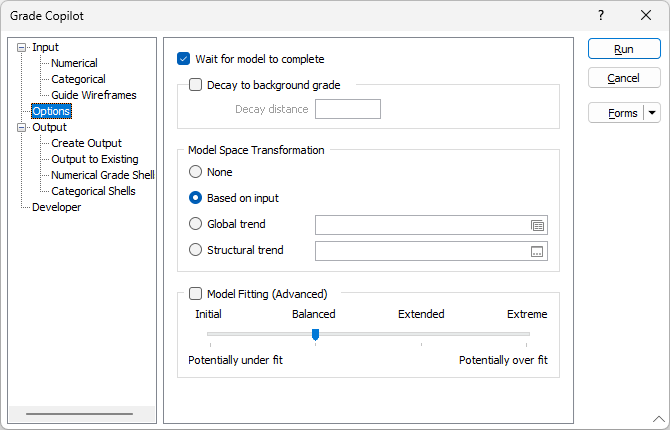This screenshot has height=430, width=670.
Task: Open the Numerical input page
Action: click(x=74, y=63)
